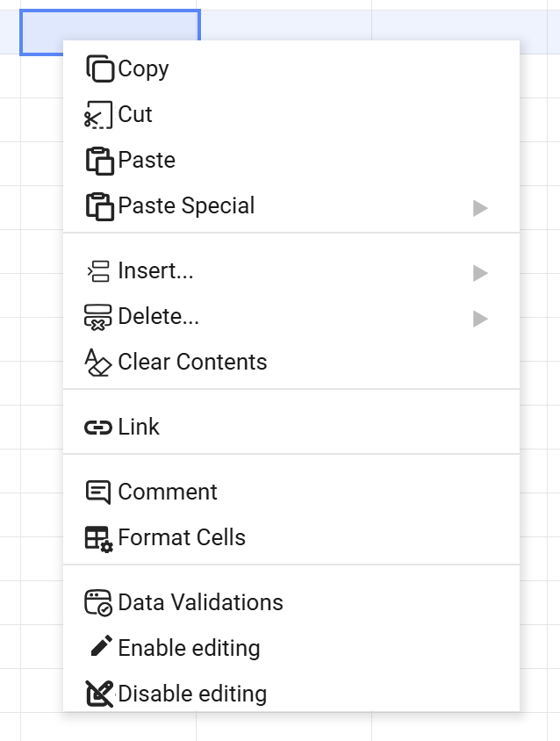
Task: Select the Delete... menu entry
Action: pos(158,317)
